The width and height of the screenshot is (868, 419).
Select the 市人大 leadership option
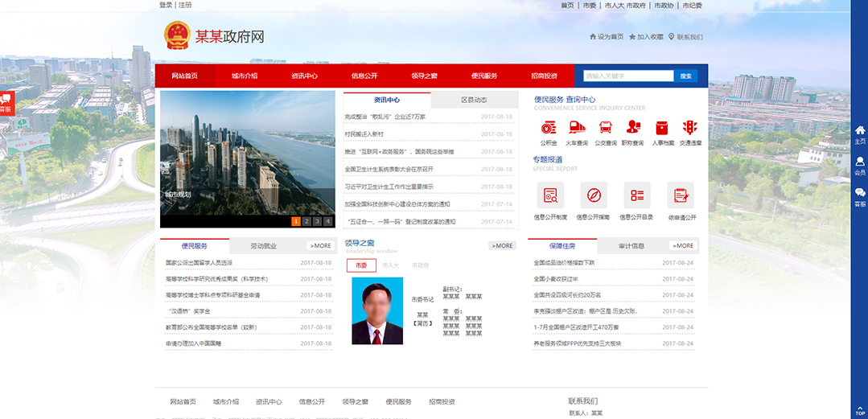(390, 265)
